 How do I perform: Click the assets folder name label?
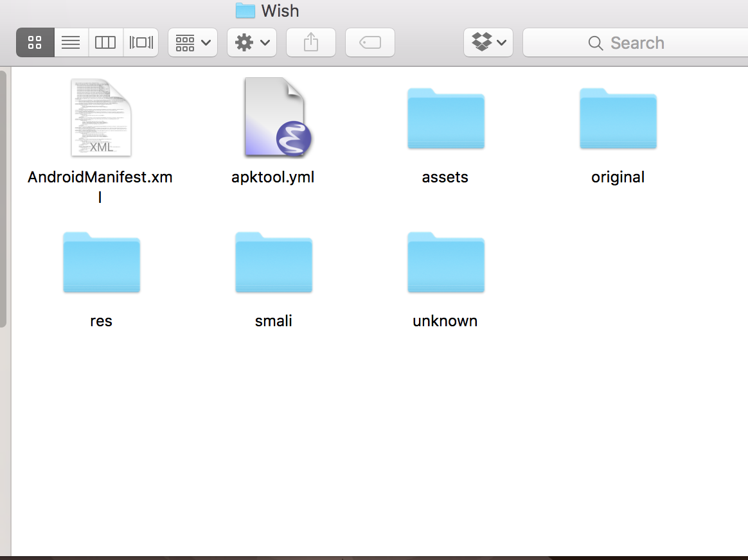[445, 177]
